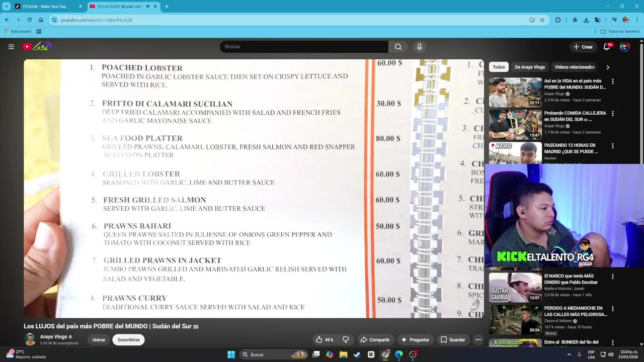Open Así es la VIDA video thumbnail
Image resolution: width=644 pixels, height=362 pixels.
click(x=515, y=92)
